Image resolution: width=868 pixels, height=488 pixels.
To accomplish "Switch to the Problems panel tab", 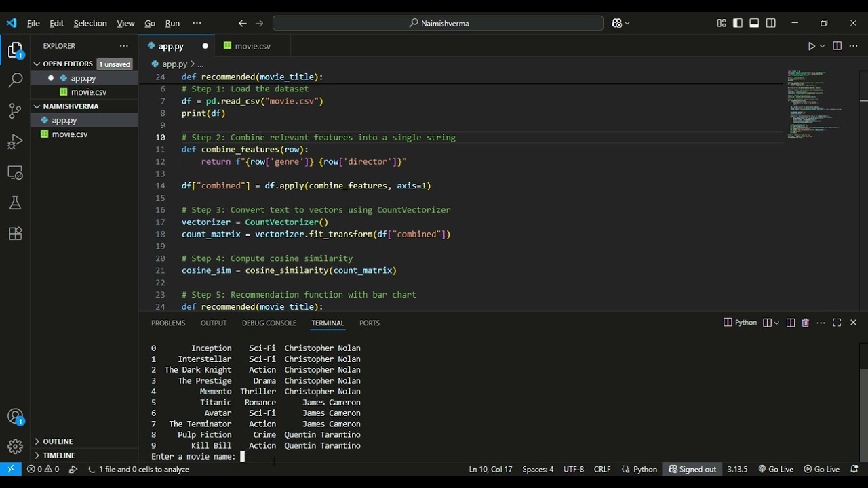I will (168, 323).
